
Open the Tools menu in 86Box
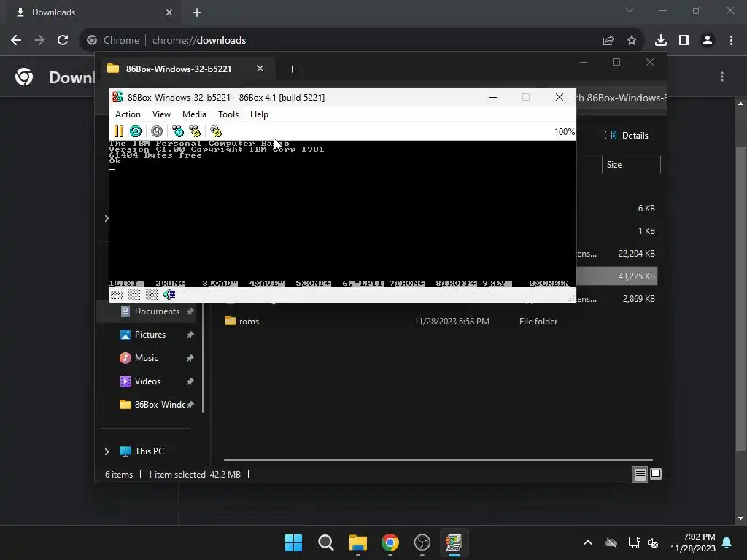(x=228, y=114)
